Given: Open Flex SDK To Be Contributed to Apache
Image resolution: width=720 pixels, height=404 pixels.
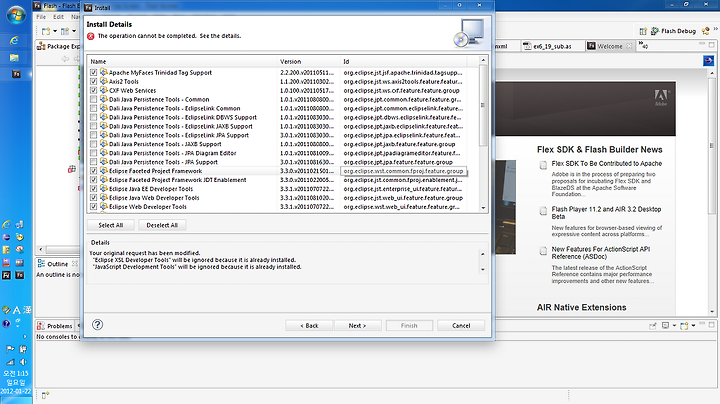Looking at the screenshot, I should 607,163.
